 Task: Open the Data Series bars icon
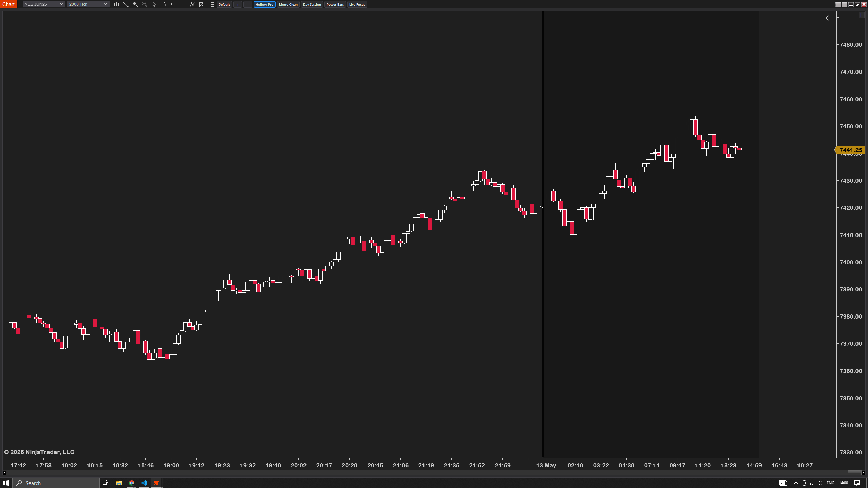tap(182, 4)
